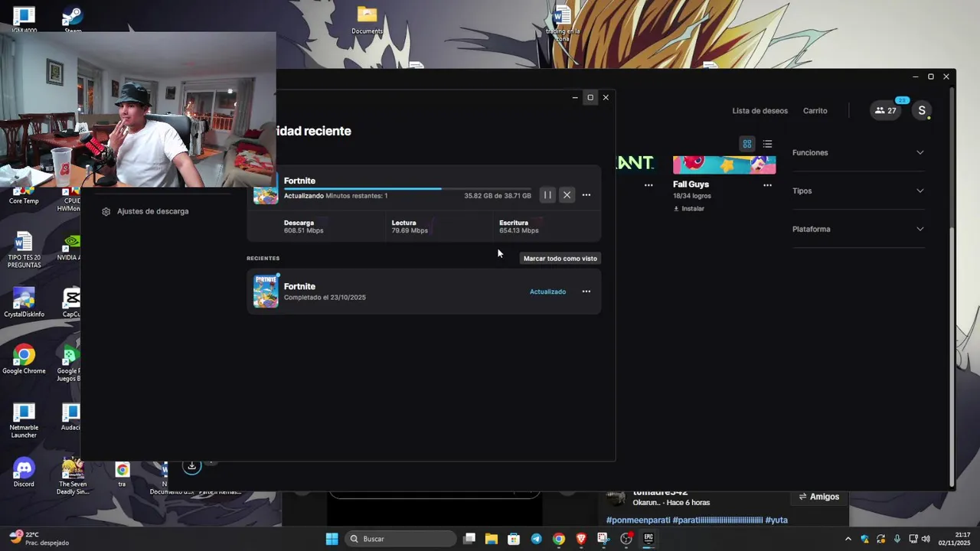Switch the library to grid view
The width and height of the screenshot is (980, 551).
[x=747, y=144]
